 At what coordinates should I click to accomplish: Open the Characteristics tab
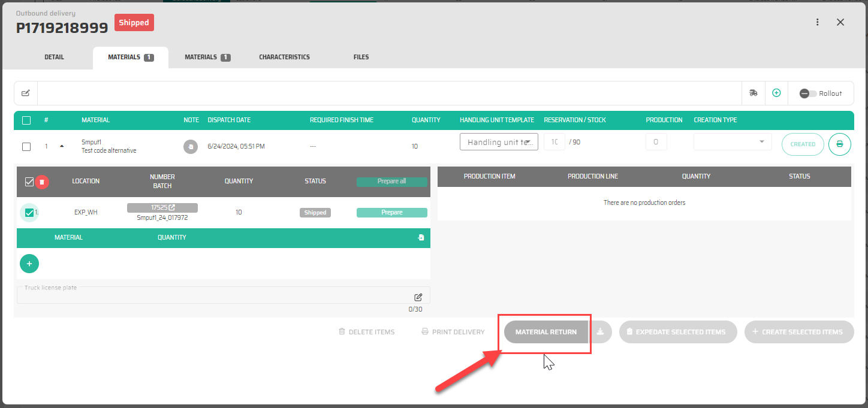point(284,58)
